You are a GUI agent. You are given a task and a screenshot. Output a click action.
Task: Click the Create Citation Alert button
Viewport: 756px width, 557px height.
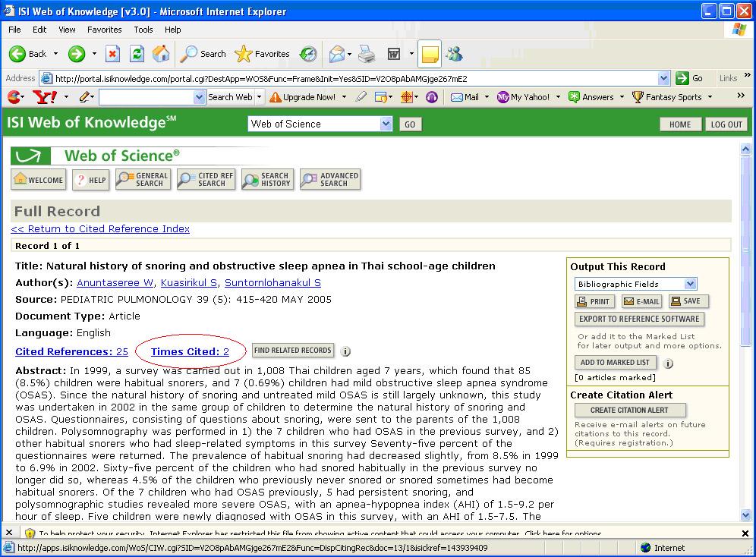(630, 410)
